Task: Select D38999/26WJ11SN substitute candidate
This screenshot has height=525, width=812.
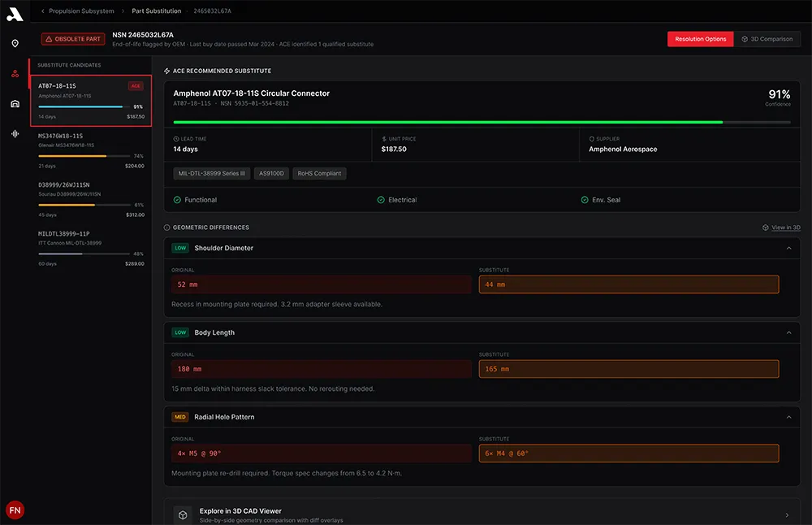Action: tap(91, 200)
